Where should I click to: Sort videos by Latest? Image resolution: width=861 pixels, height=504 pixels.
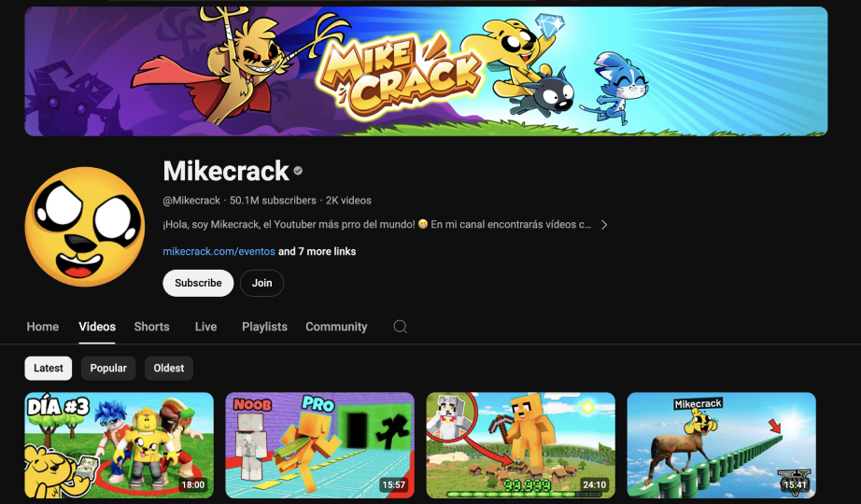[x=49, y=368]
